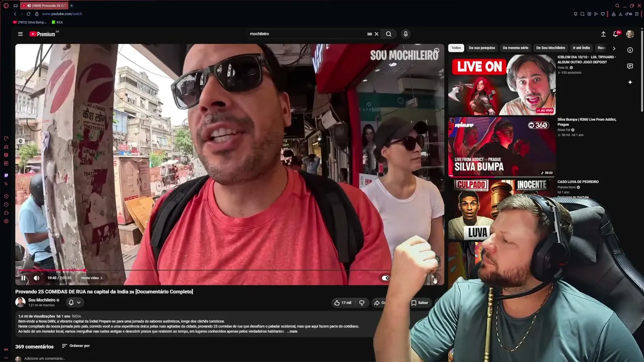This screenshot has width=644, height=362.
Task: Open the video info side panel icon
Action: coord(630,50)
